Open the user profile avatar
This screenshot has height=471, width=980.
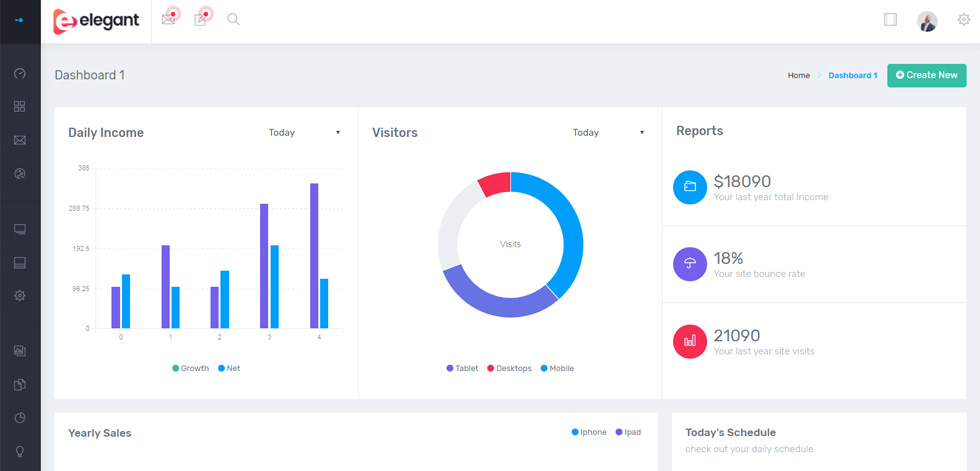click(x=927, y=21)
